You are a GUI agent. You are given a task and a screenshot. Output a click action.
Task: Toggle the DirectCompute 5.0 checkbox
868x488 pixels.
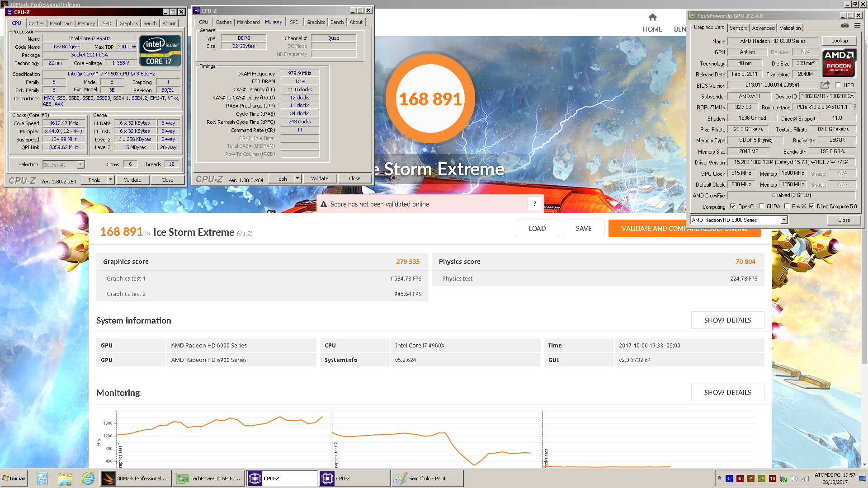coord(811,206)
